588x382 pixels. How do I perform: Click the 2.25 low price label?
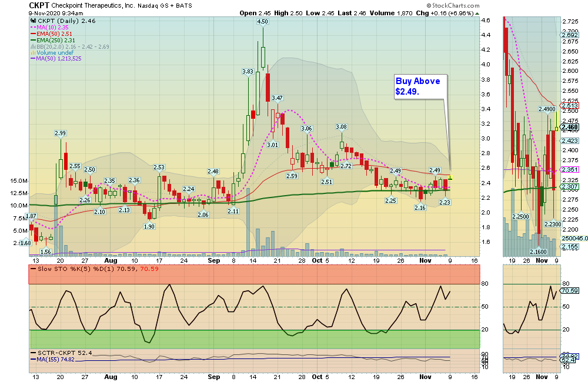click(391, 200)
